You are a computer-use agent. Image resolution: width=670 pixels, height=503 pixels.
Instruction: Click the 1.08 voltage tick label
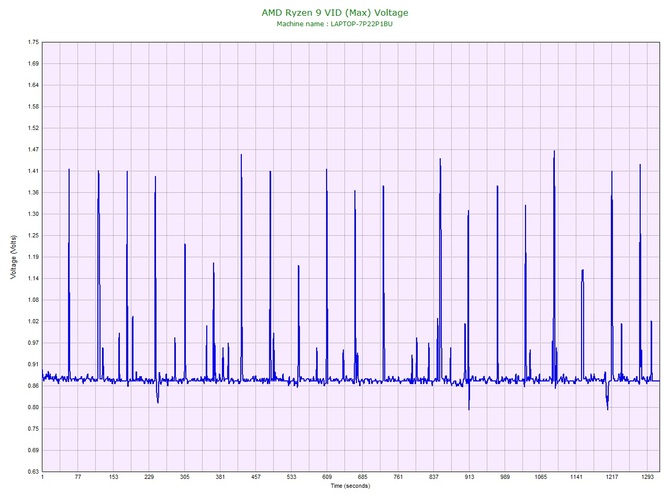pyautogui.click(x=33, y=300)
